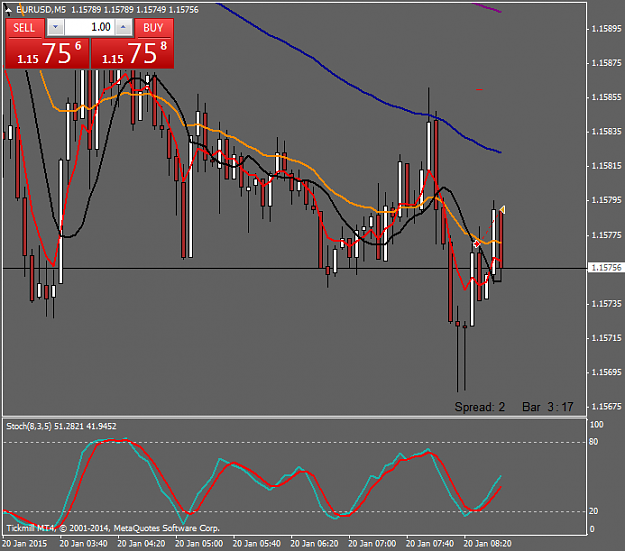Click the 1.15835 price scale label

(607, 132)
